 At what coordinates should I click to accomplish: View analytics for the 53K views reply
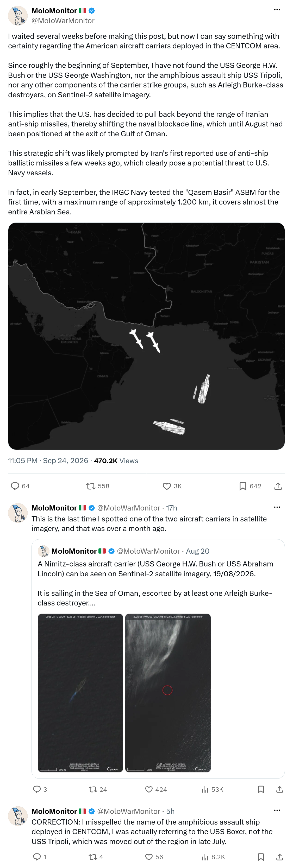213,789
